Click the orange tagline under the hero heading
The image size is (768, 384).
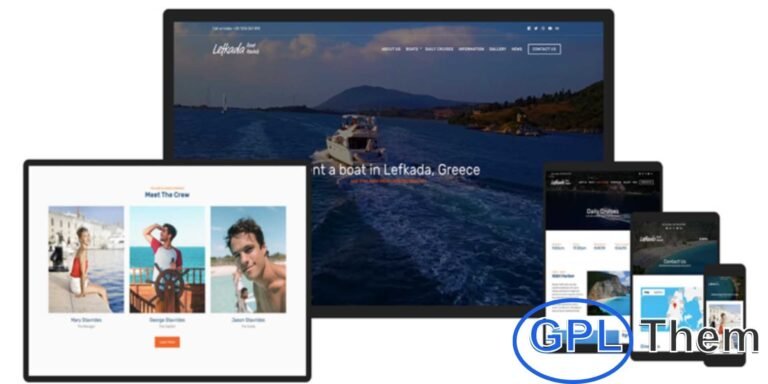[x=388, y=181]
